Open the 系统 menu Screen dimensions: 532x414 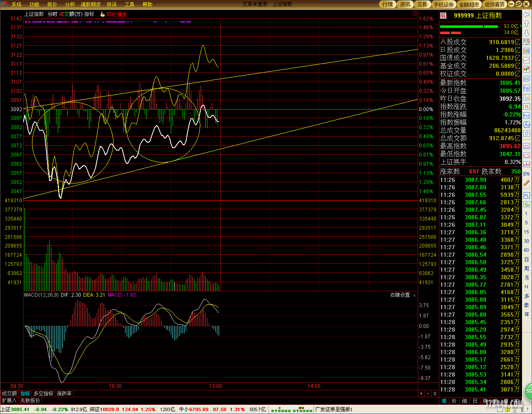[17, 4]
